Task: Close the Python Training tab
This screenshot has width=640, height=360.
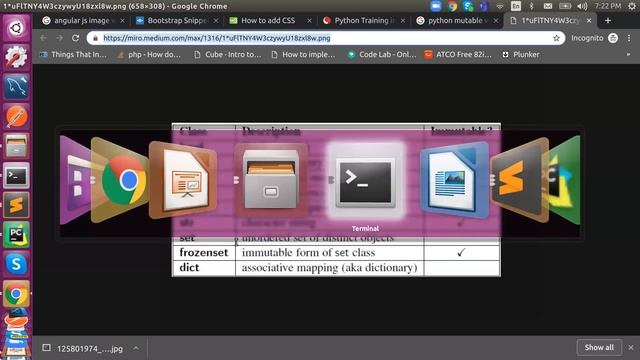Action: 403,20
